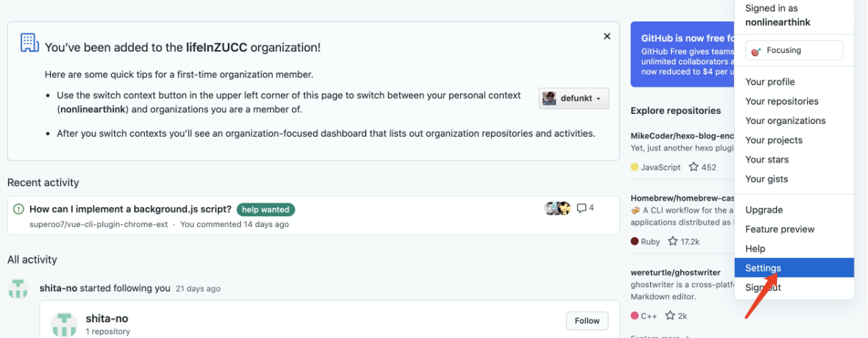Follow the user shita-no
The width and height of the screenshot is (868, 338).
[x=586, y=321]
